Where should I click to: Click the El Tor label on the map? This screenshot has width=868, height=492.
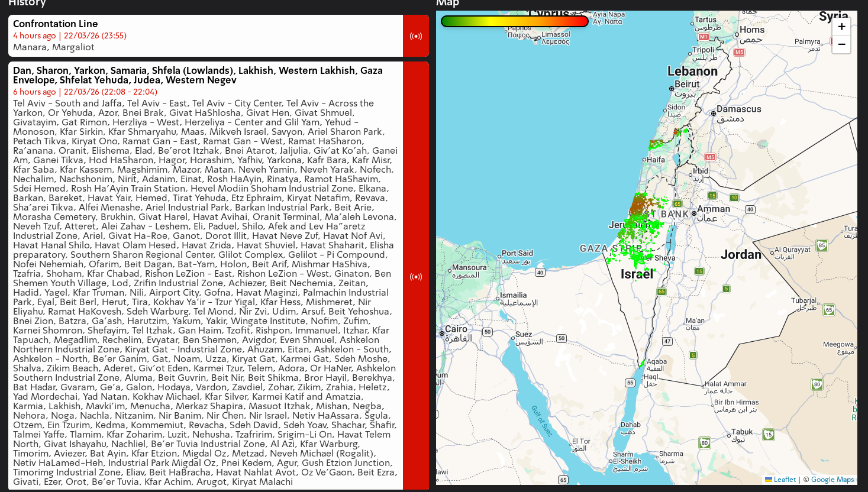[581, 445]
